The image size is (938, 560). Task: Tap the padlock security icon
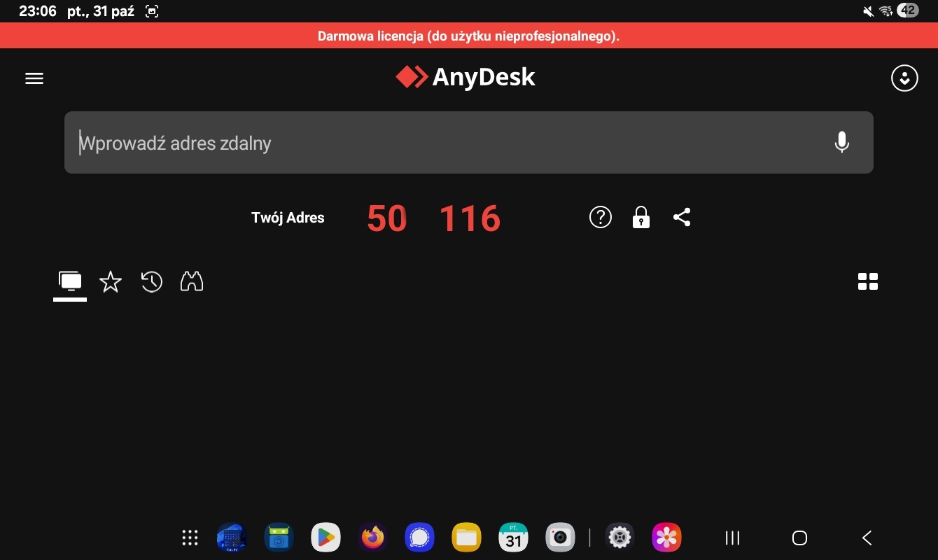(x=640, y=218)
